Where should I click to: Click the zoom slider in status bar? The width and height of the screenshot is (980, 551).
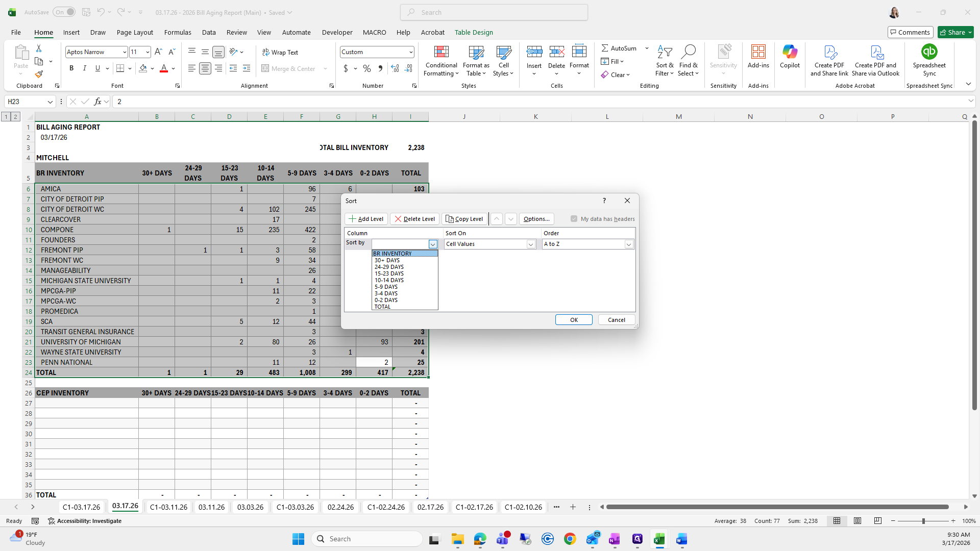click(x=923, y=521)
